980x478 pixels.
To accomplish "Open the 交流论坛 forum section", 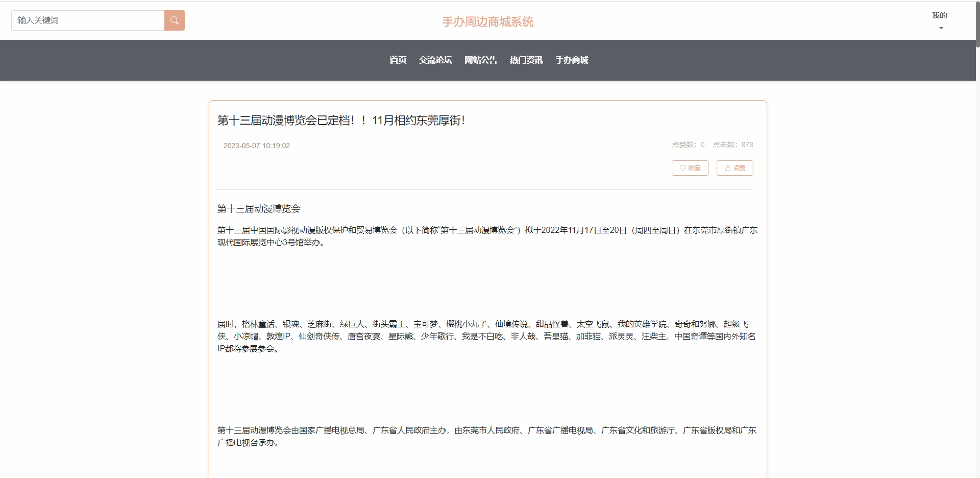I will pos(435,60).
